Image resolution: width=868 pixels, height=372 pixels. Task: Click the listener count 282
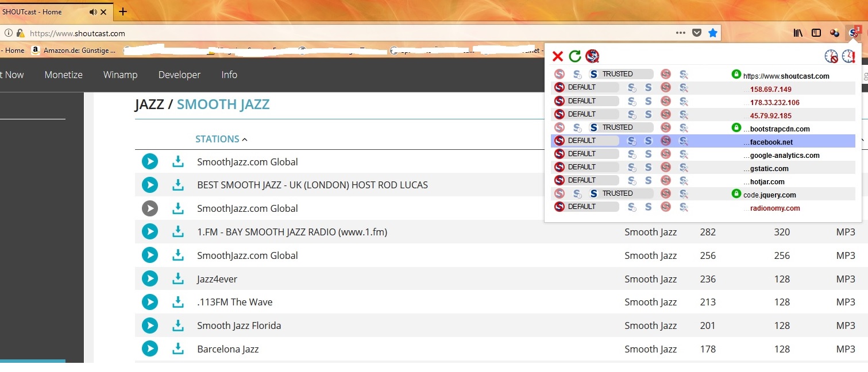click(x=708, y=232)
